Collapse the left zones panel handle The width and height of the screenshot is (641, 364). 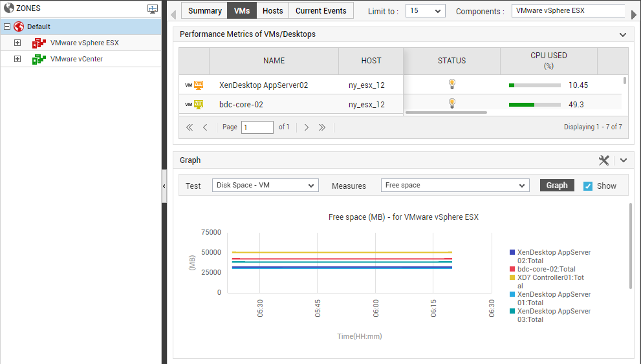(x=164, y=186)
